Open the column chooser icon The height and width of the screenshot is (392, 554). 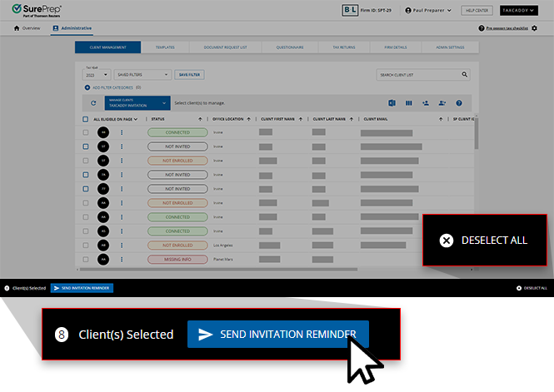(408, 103)
